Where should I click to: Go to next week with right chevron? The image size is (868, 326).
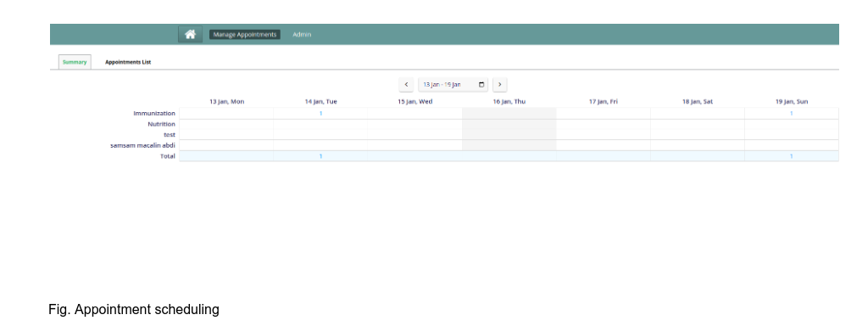coord(499,85)
